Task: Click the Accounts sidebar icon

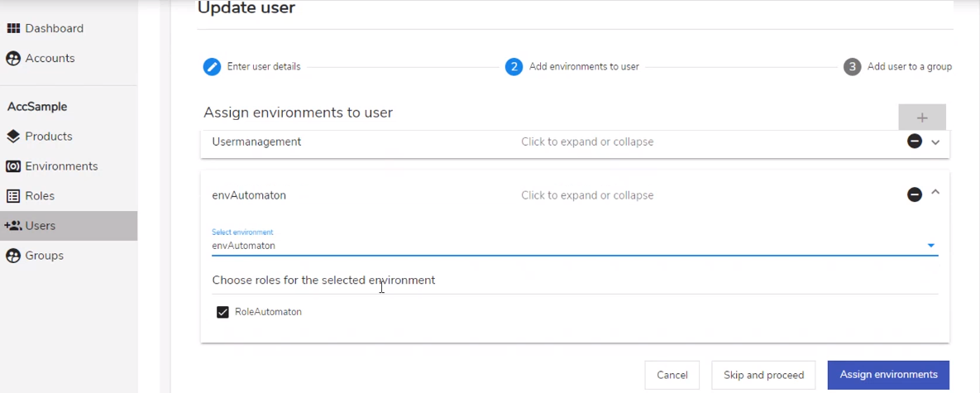Action: click(13, 58)
